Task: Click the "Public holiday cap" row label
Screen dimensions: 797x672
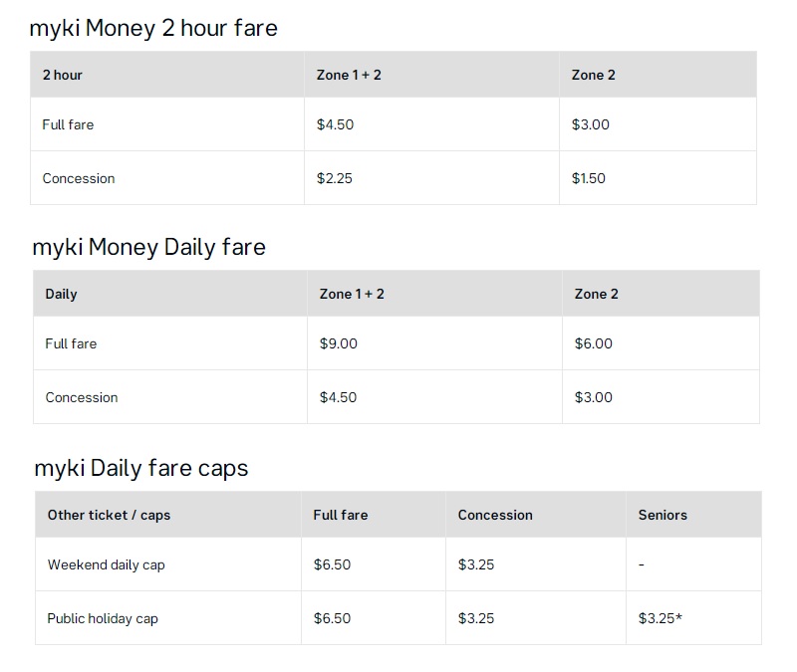Action: (x=103, y=618)
